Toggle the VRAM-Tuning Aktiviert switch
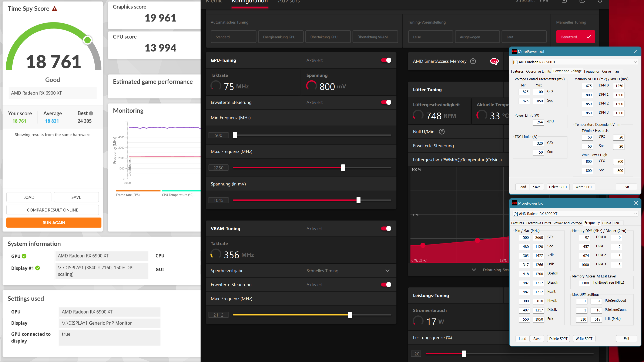 386,228
